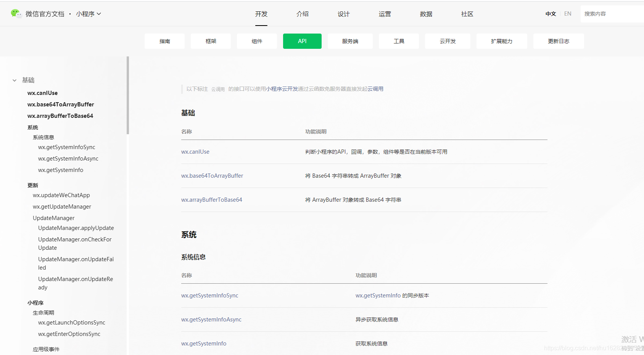Click the description 将 ArrayBuffer 对象转成 Base64 字符串
Image resolution: width=644 pixels, height=355 pixels.
pos(353,200)
